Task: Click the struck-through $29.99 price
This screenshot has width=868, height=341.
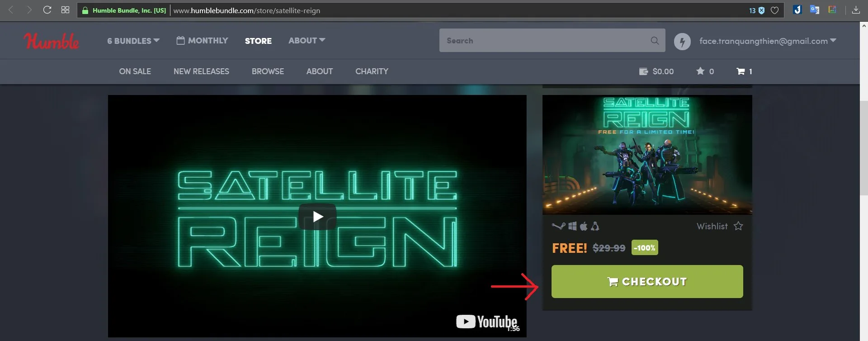Action: tap(609, 248)
